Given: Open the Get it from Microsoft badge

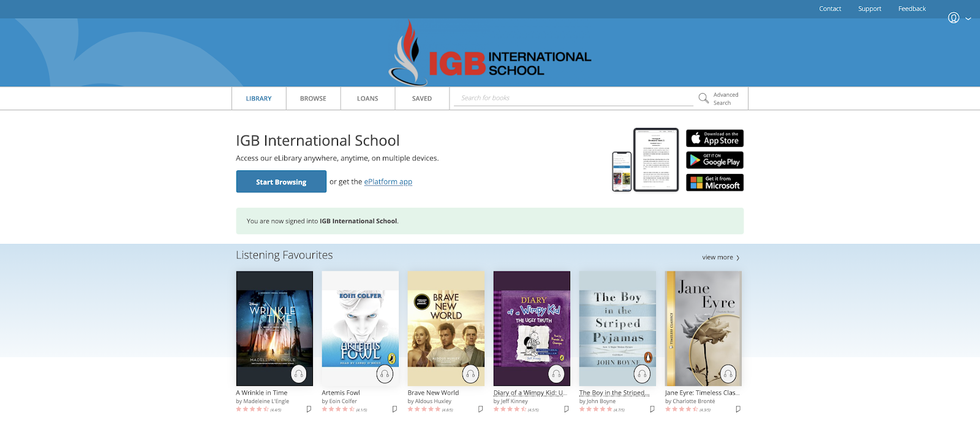Looking at the screenshot, I should [x=715, y=183].
